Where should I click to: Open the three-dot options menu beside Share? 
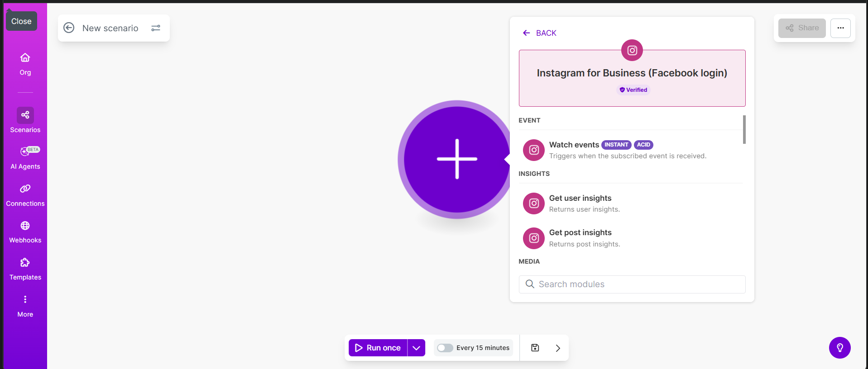point(840,28)
